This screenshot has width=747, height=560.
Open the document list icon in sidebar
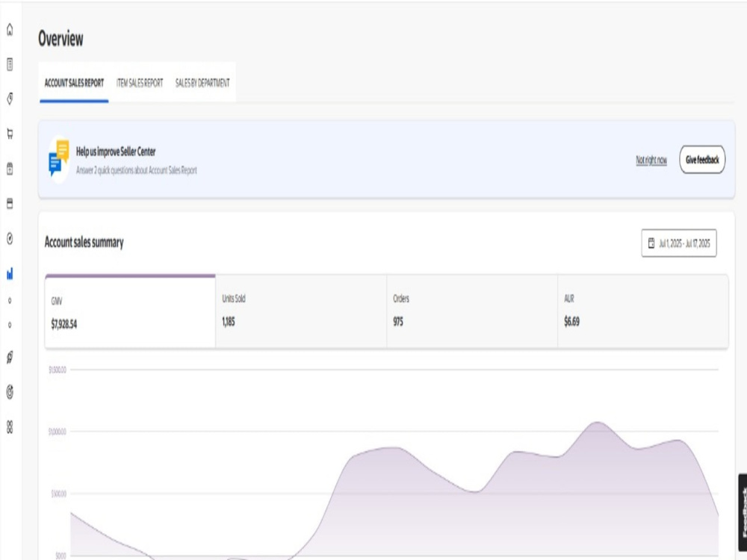10,64
